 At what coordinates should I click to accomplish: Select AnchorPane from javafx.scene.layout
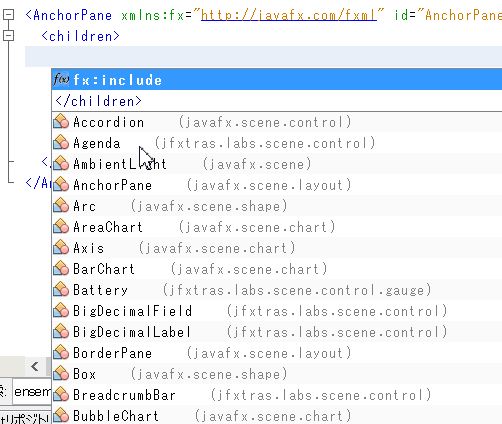click(277, 185)
